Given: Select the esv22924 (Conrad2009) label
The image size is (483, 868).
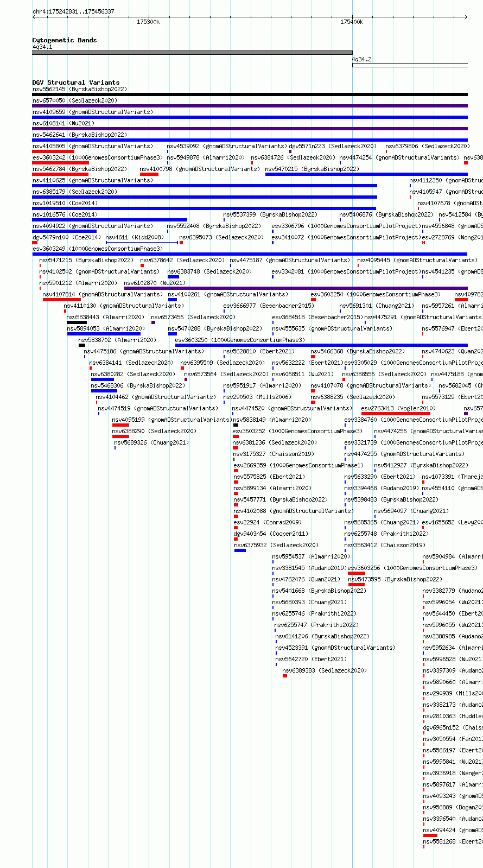Looking at the screenshot, I should [x=268, y=522].
